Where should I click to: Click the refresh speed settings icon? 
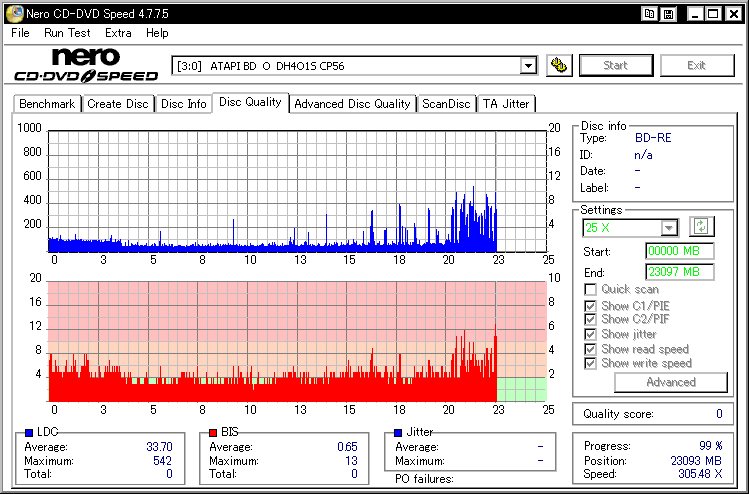(701, 226)
